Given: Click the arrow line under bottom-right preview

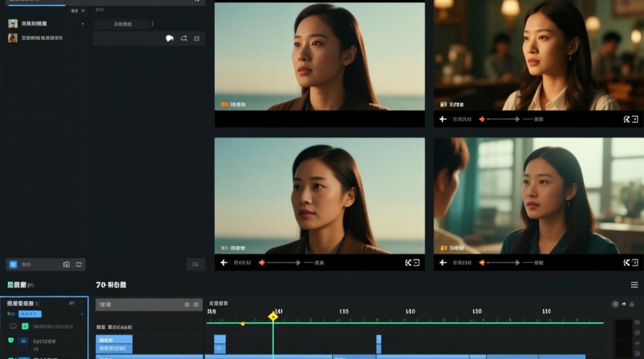Looking at the screenshot, I should [x=504, y=262].
